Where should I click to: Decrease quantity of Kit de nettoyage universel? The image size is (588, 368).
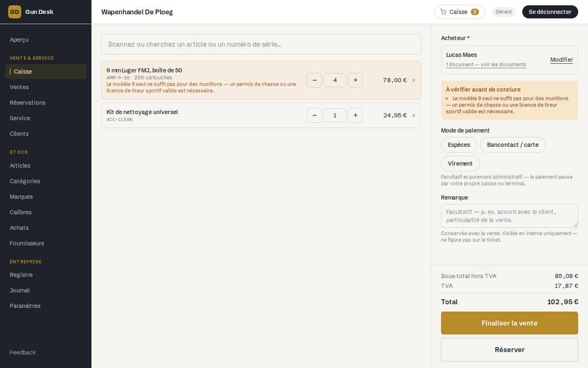click(314, 115)
